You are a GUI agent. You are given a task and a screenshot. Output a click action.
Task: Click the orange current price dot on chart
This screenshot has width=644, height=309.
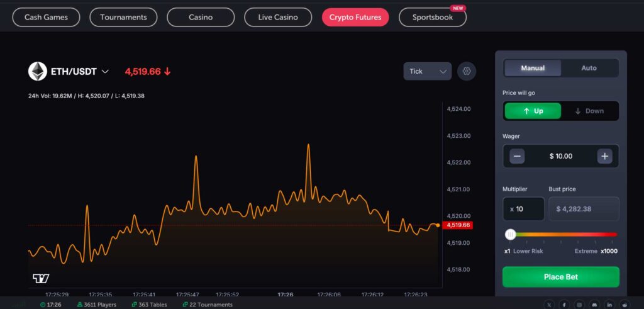click(438, 225)
